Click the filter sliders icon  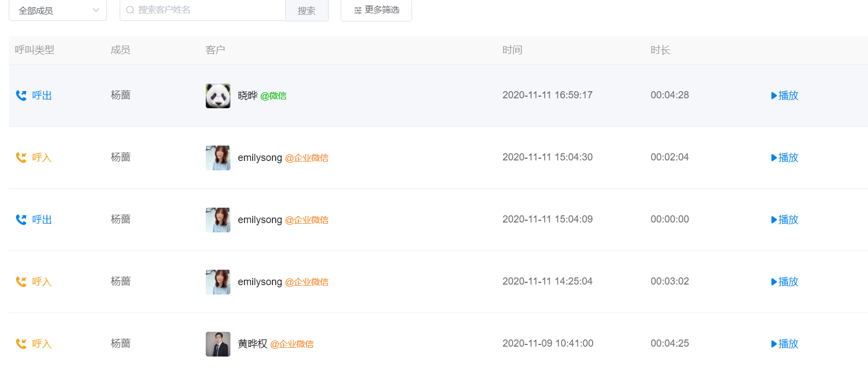tap(358, 10)
